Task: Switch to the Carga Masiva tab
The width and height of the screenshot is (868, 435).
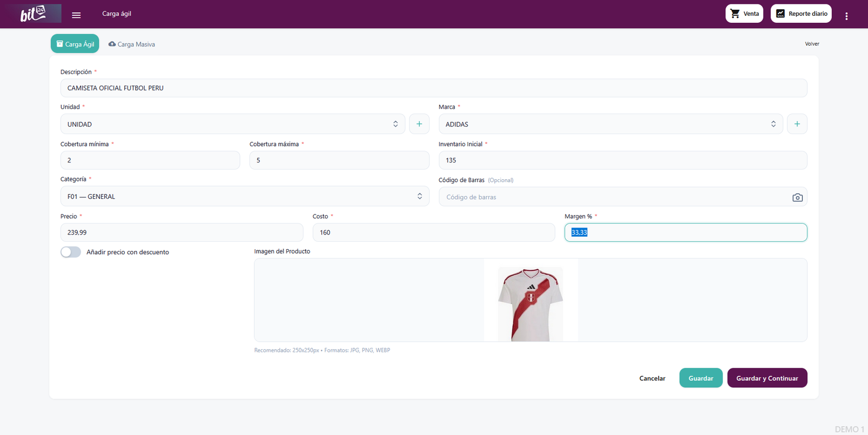Action: 132,45
